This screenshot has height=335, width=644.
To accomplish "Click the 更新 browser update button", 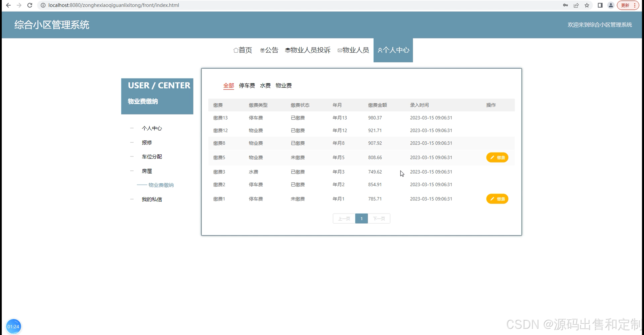I will 625,5.
